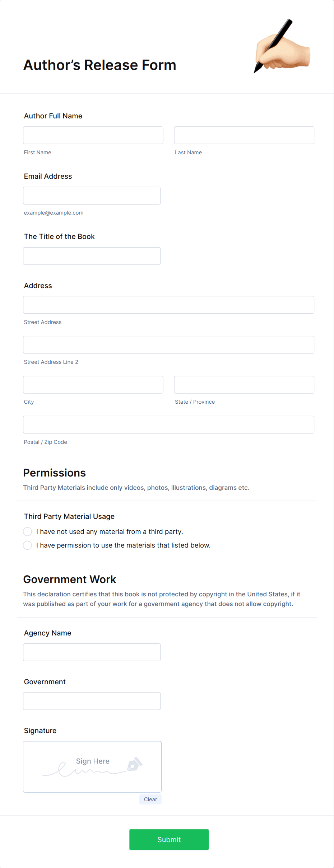Click the Agency Name input field

92,652
